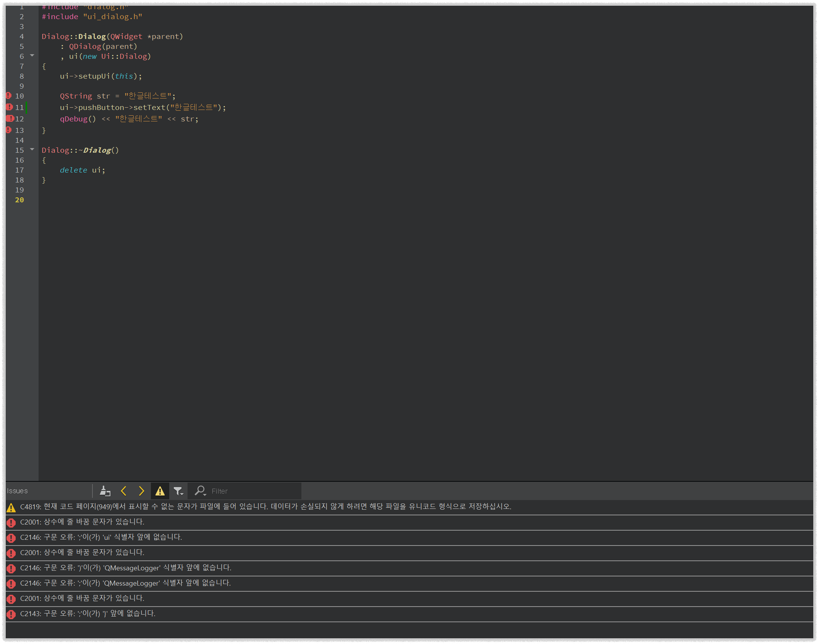
Task: Open magnifier filter options dropdown
Action: tap(200, 491)
